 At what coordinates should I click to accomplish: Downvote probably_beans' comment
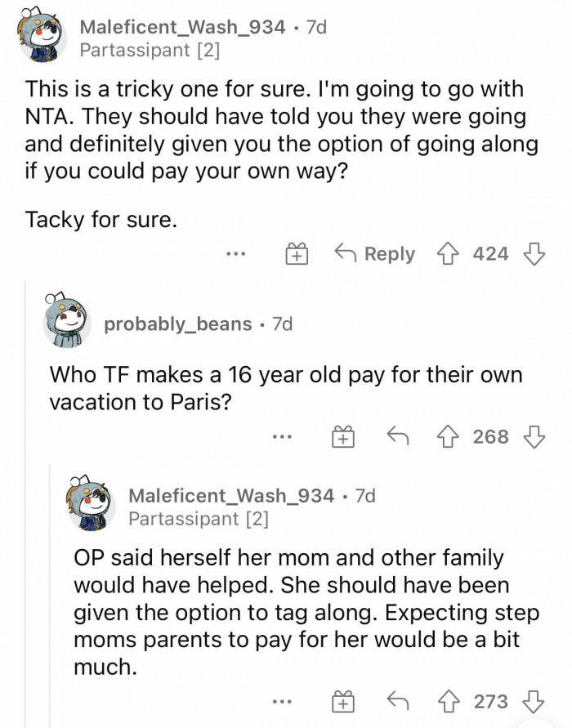point(534,436)
